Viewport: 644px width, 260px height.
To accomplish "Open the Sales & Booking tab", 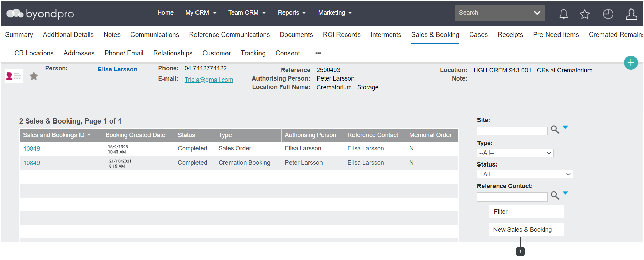I will 435,35.
